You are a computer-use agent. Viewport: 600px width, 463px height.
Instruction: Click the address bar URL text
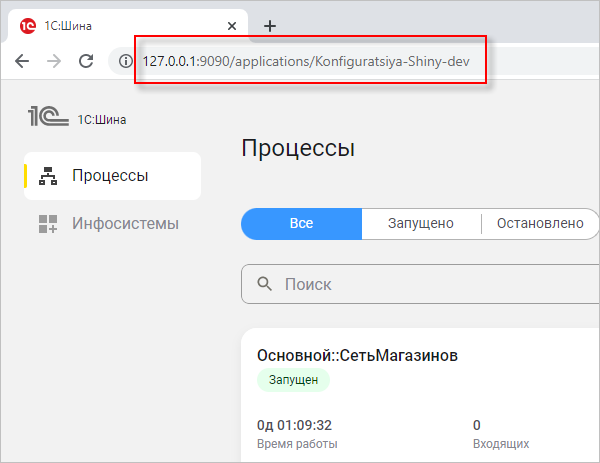click(306, 61)
